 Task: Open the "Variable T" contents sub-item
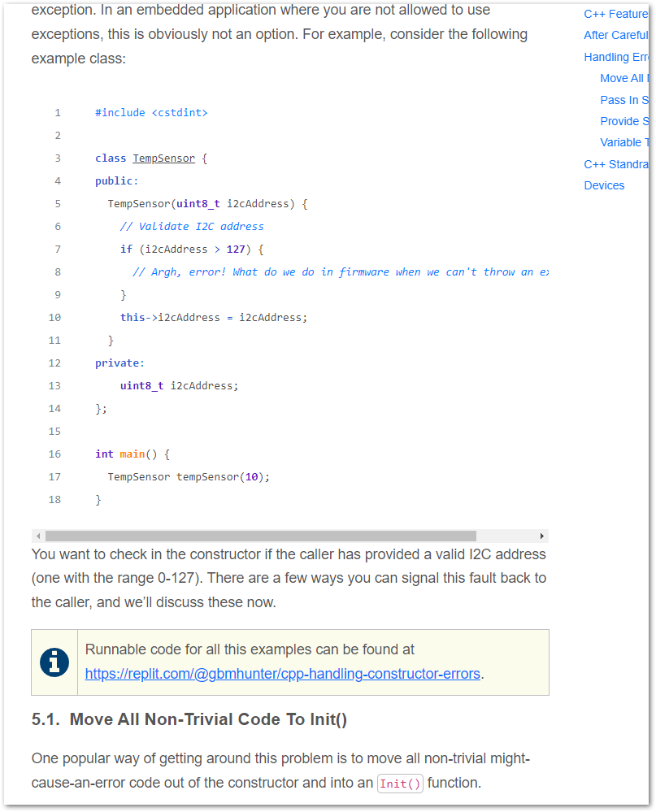[x=623, y=142]
